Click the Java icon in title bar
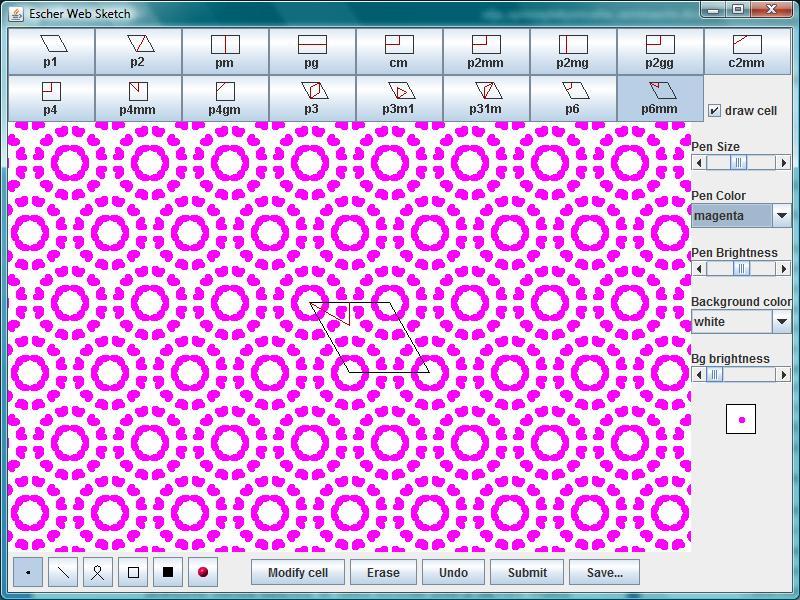The height and width of the screenshot is (600, 800). coord(16,14)
